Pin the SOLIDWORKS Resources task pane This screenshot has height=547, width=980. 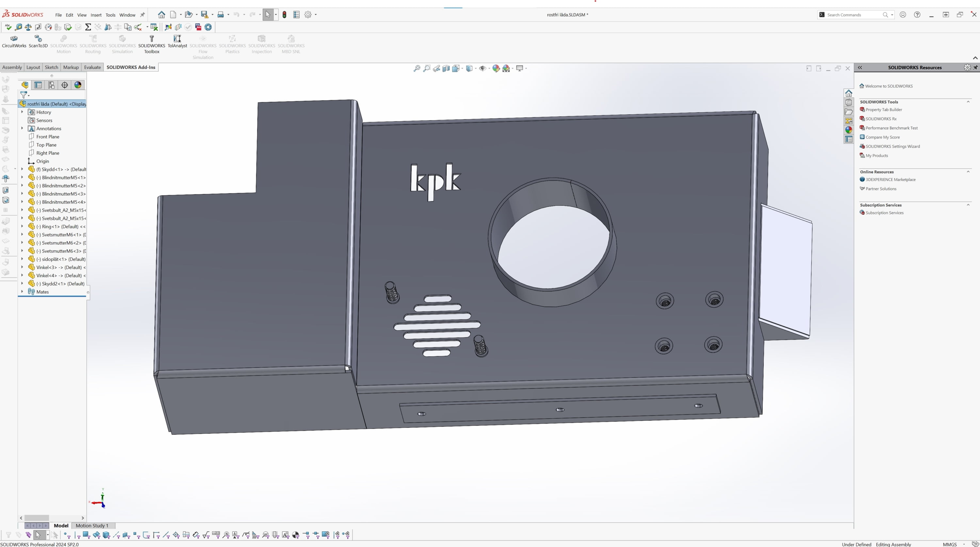(975, 67)
